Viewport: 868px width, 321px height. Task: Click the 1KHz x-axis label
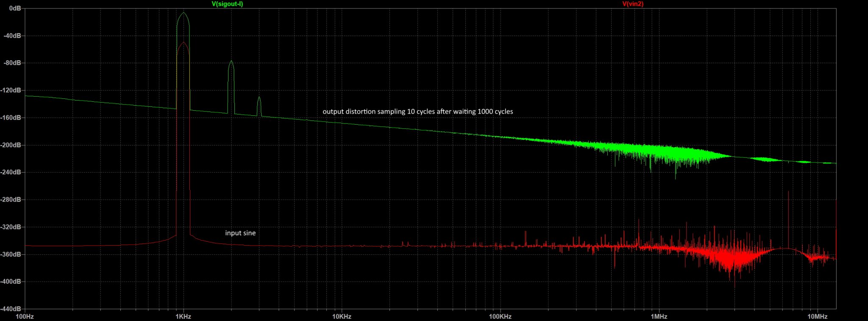pos(183,316)
